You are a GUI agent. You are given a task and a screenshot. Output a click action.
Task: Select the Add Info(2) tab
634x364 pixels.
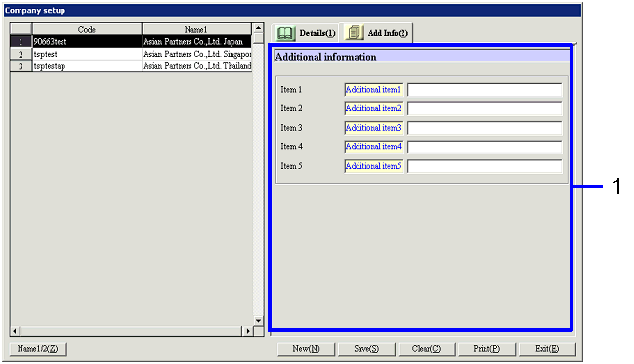[x=376, y=33]
